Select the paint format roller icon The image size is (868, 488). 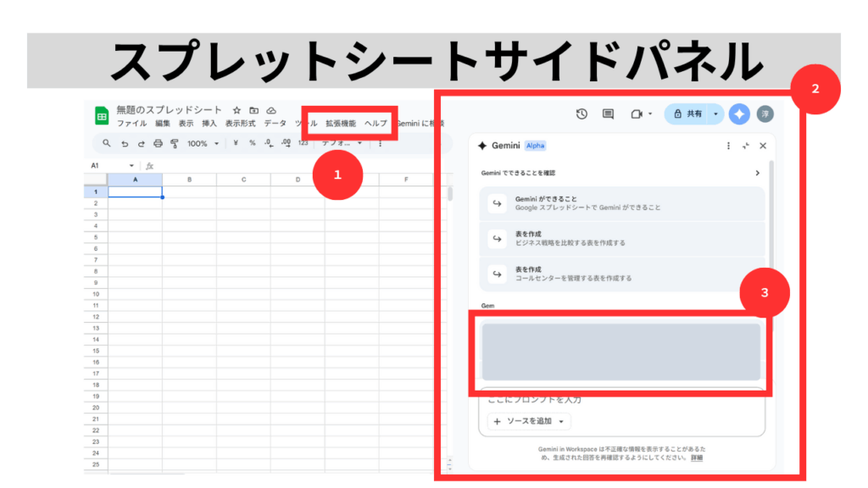[175, 143]
